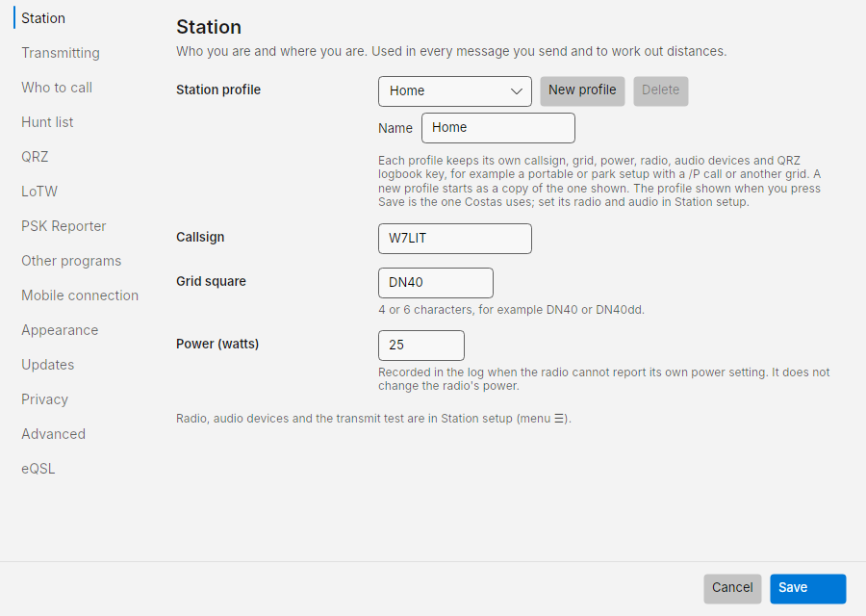
Task: Click the Delete profile button
Action: point(660,90)
